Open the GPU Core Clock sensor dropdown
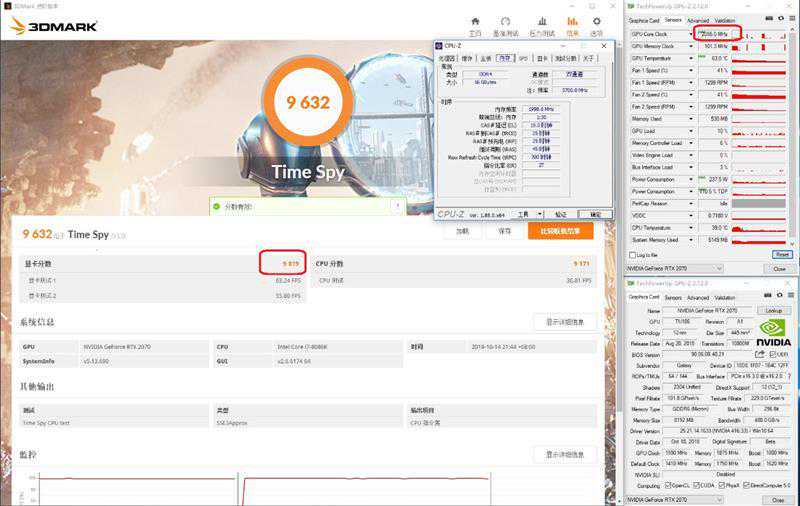This screenshot has height=506, width=800. click(692, 33)
